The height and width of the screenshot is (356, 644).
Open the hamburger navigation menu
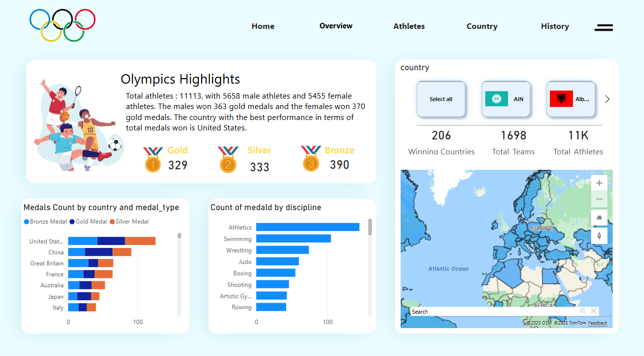point(603,28)
